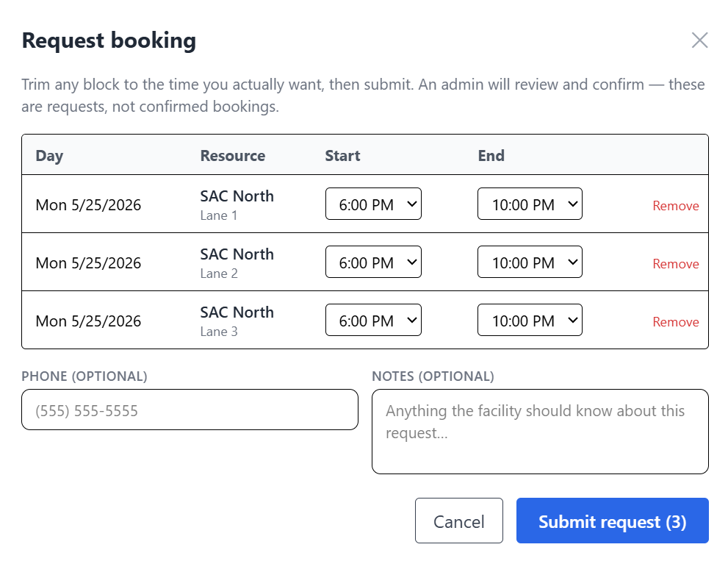Open End time dropdown for Lane 3
728x561 pixels.
click(x=530, y=321)
